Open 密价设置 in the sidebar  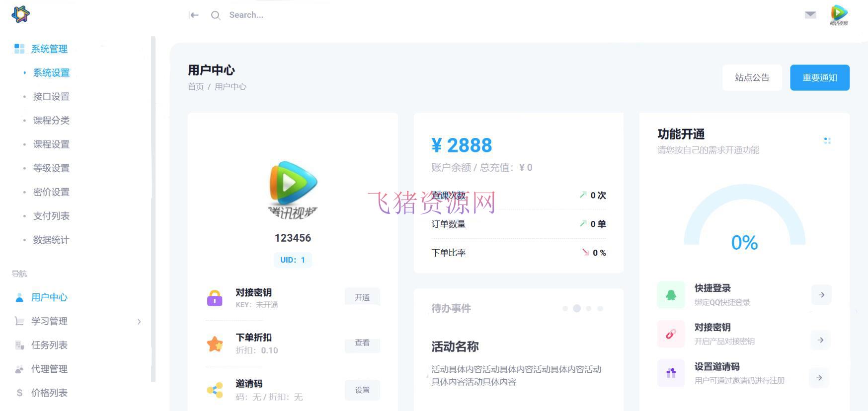point(51,192)
